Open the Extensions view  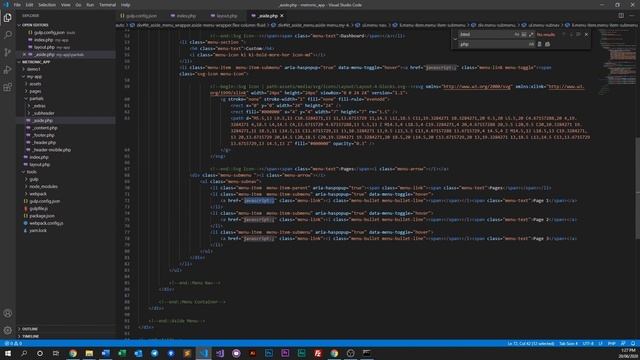(x=7, y=87)
